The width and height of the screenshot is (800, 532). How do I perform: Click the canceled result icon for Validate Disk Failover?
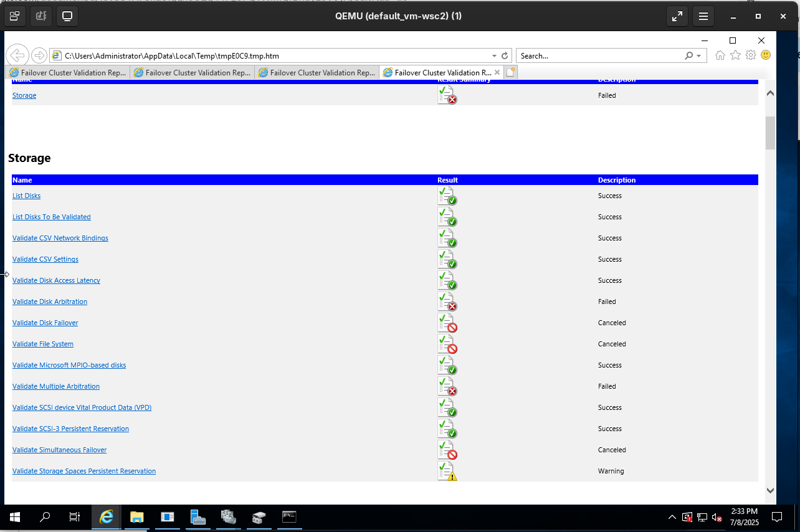click(x=447, y=323)
